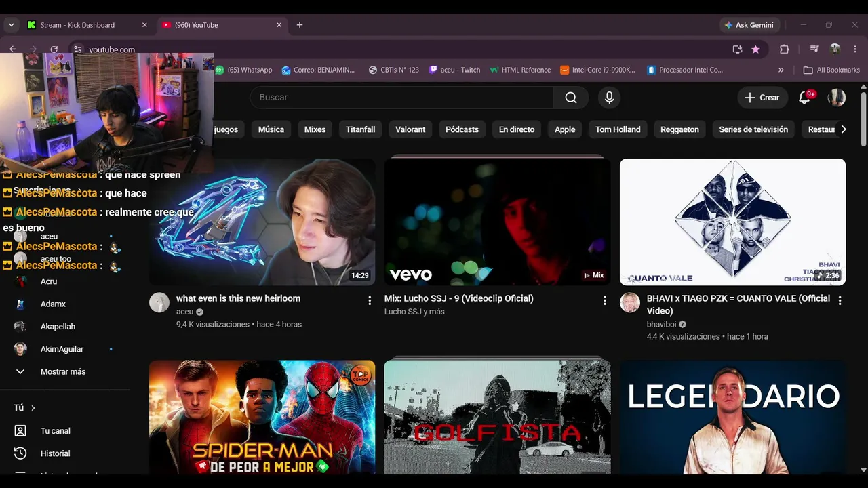
Task: Open the Chrome three-dot menu
Action: click(x=855, y=49)
